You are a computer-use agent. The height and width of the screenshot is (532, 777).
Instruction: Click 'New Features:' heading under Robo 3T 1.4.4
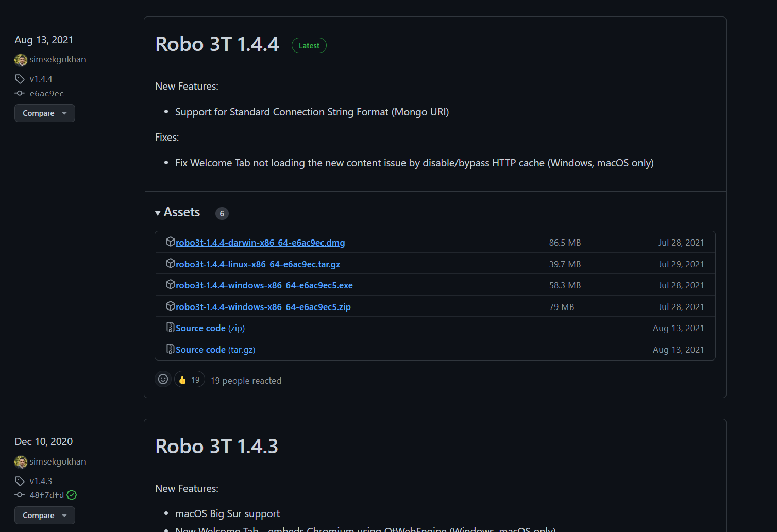(187, 86)
